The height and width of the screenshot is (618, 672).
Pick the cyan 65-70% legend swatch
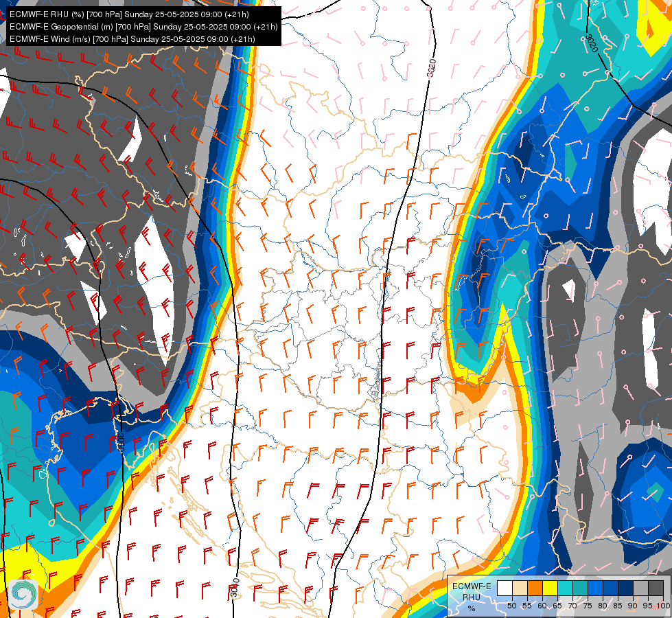(566, 588)
